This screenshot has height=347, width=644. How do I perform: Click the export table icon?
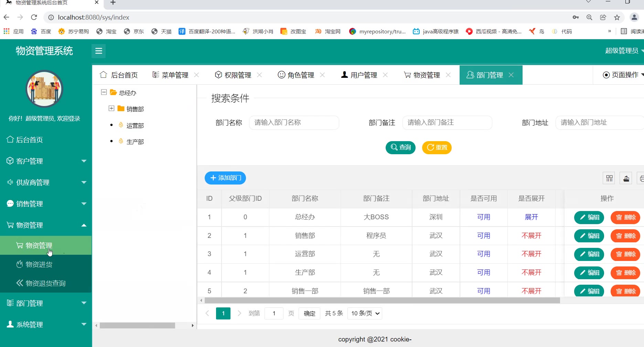[626, 178]
